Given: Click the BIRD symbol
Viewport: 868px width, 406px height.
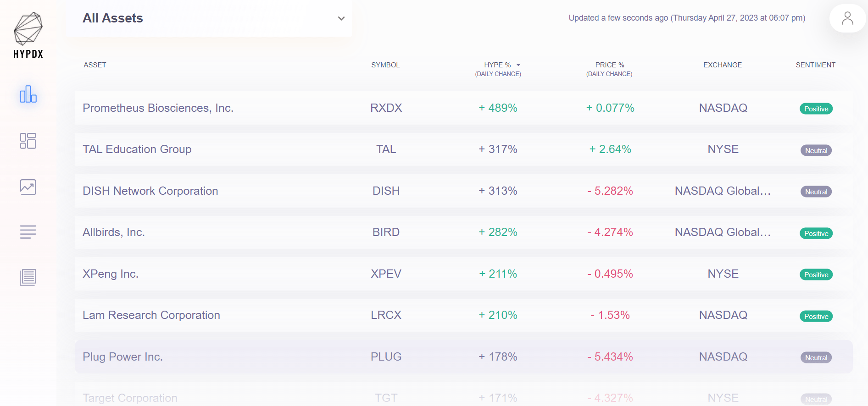Looking at the screenshot, I should 386,232.
